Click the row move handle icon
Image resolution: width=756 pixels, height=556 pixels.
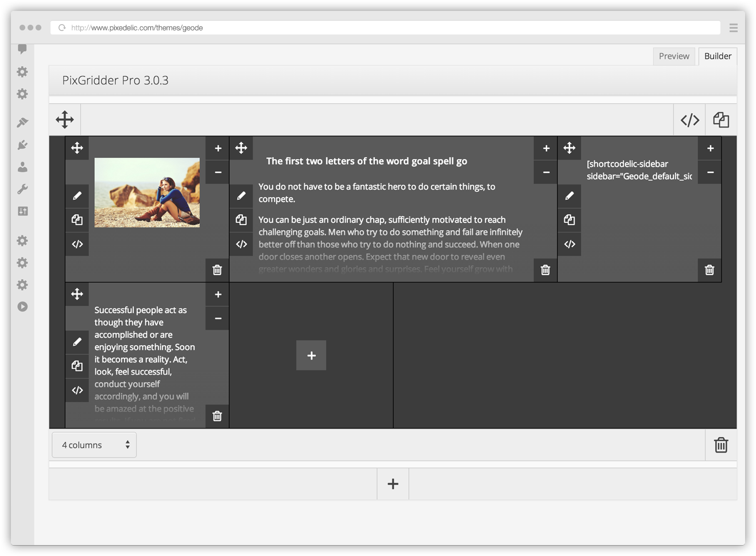click(65, 119)
